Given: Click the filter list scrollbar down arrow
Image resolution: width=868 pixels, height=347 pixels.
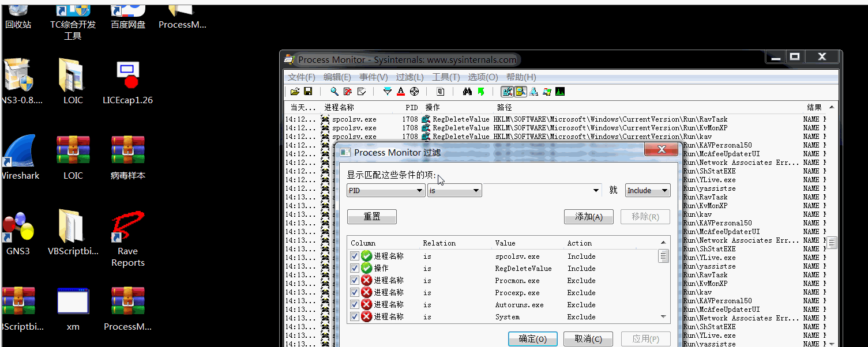Looking at the screenshot, I should pos(663,316).
